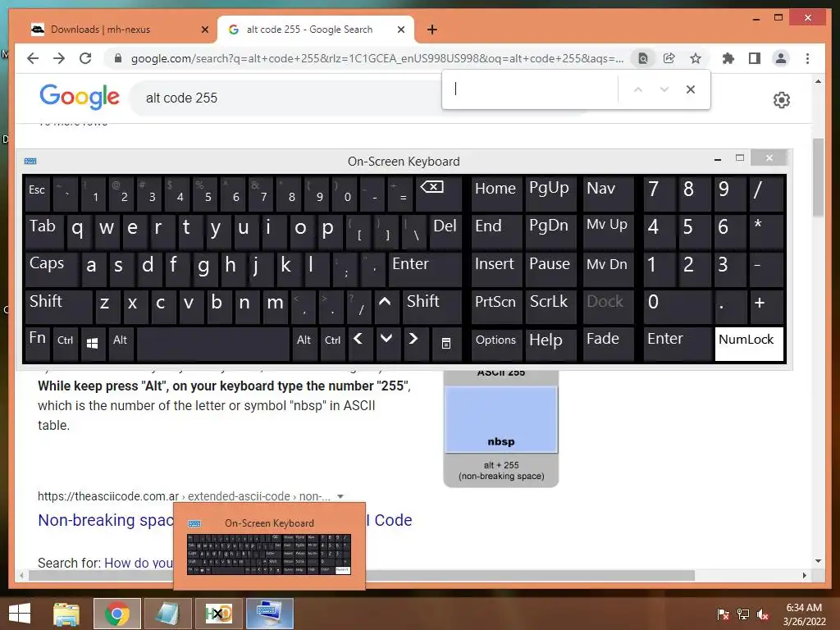Image resolution: width=840 pixels, height=630 pixels.
Task: Open the Chrome three-dot menu
Action: point(807,58)
